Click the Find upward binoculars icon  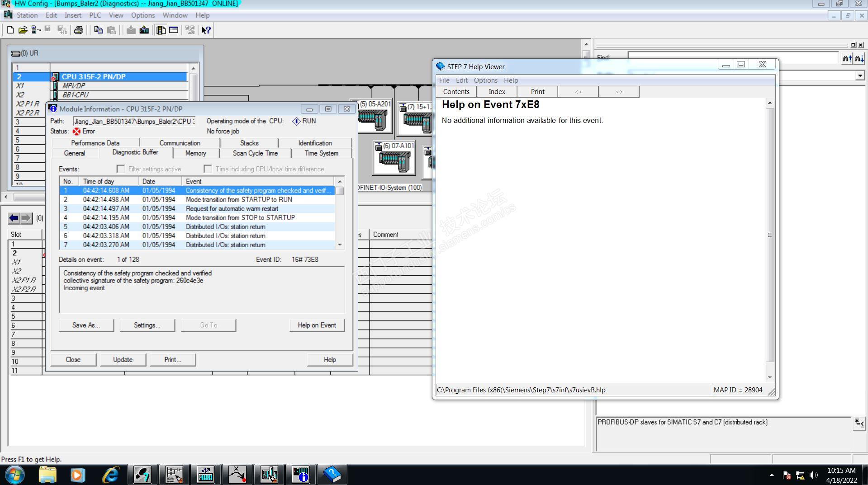click(x=847, y=58)
